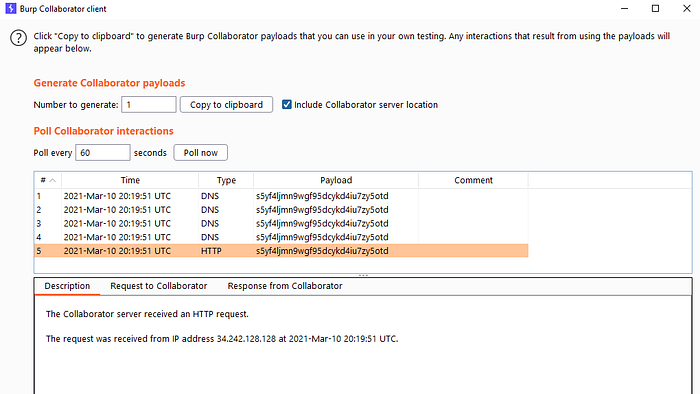Open the Description tab
Image resolution: width=700 pixels, height=394 pixels.
(67, 286)
